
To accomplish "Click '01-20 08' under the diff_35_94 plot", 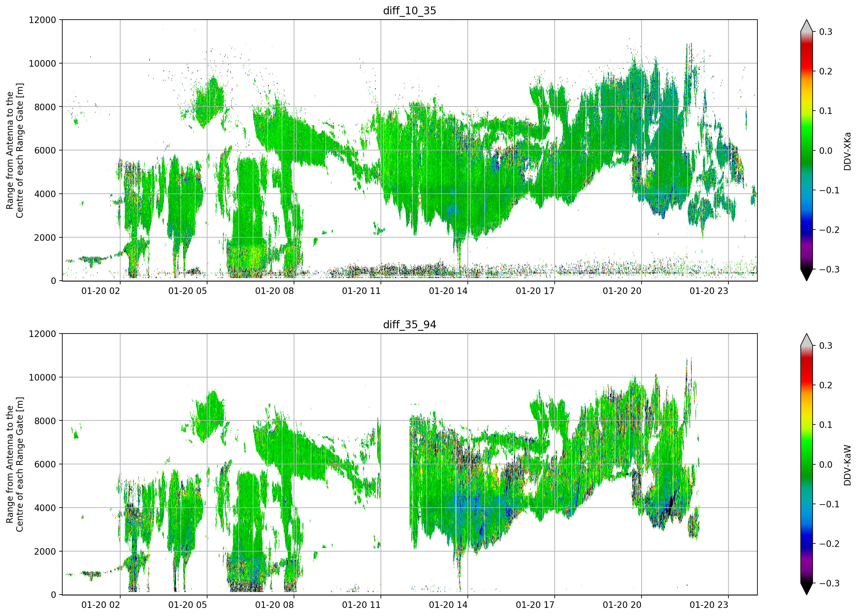I will tap(274, 605).
